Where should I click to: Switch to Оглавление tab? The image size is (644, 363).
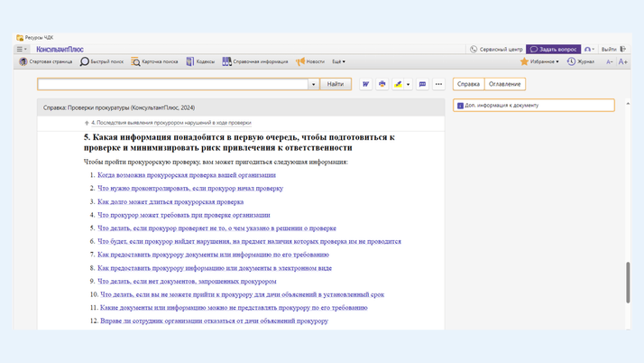[x=505, y=84]
